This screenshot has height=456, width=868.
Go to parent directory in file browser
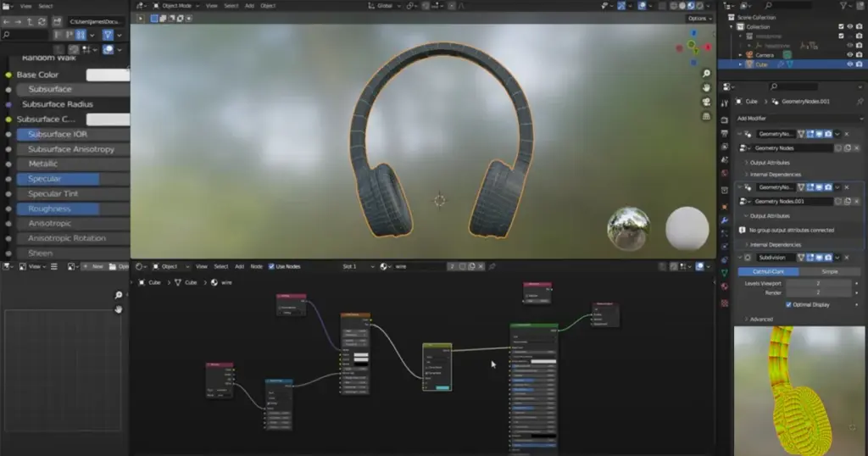(x=30, y=21)
